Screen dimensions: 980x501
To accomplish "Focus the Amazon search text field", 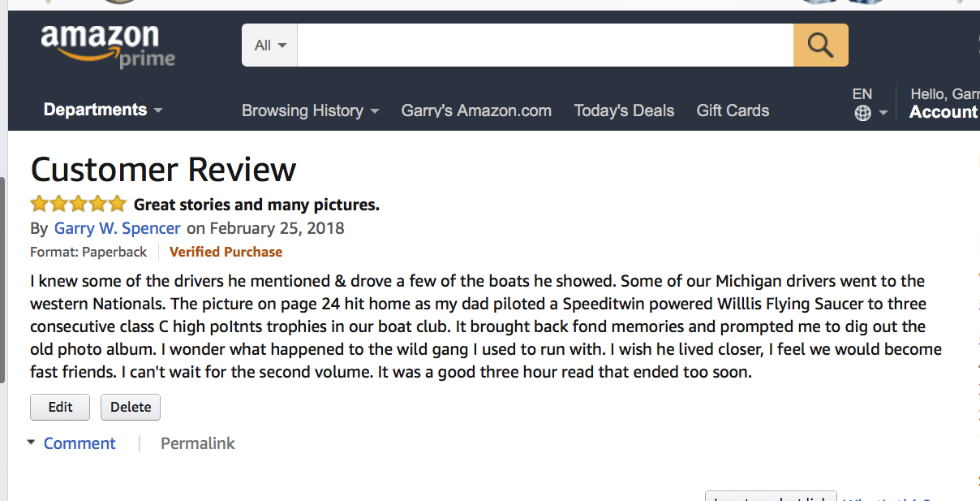I will point(545,45).
